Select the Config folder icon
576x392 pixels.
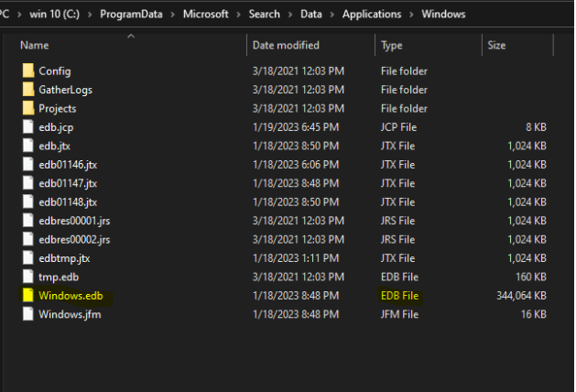coord(28,71)
